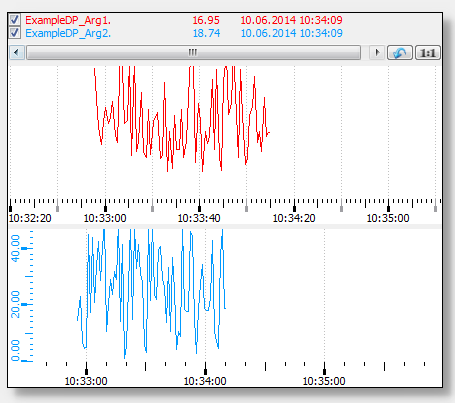The width and height of the screenshot is (455, 403).
Task: Uncheck the ExampleDP_Arg2 curve checkbox
Action: (x=14, y=33)
